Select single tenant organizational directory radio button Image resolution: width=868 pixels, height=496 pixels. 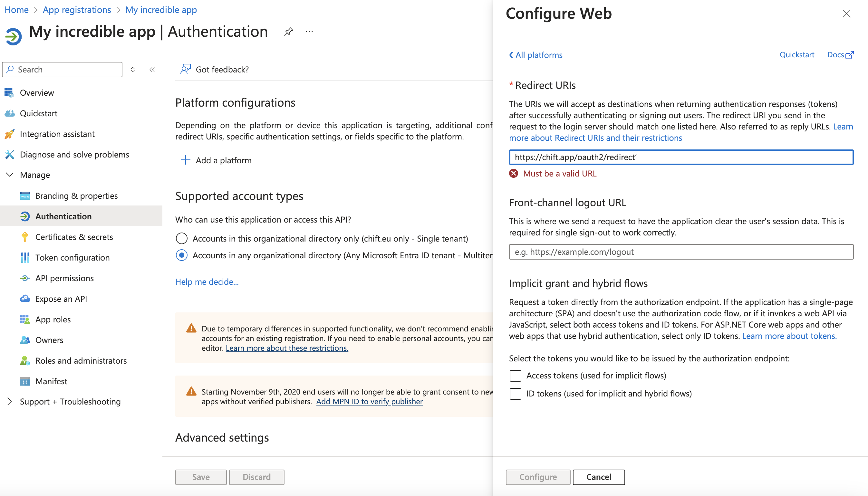coord(182,238)
